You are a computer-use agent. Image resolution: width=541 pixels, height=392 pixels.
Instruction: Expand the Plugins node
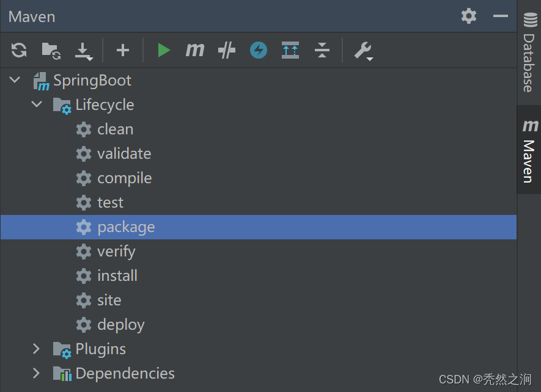click(x=36, y=349)
